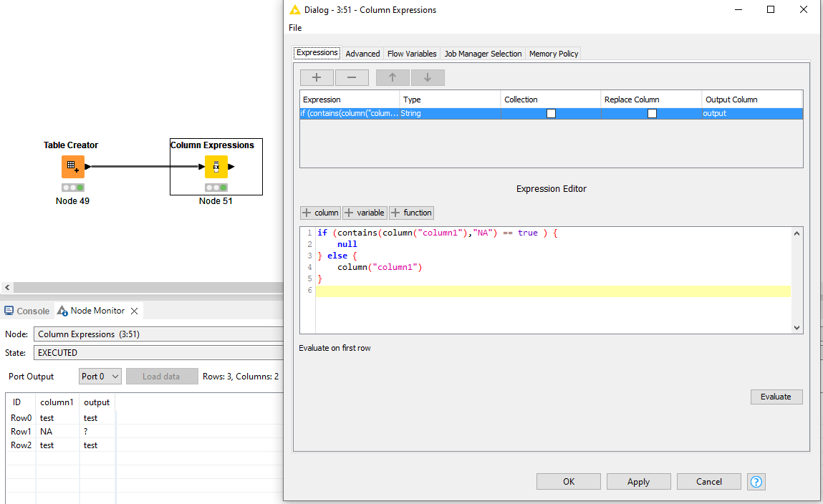Click the add variable button
823x504 pixels.
pos(365,213)
